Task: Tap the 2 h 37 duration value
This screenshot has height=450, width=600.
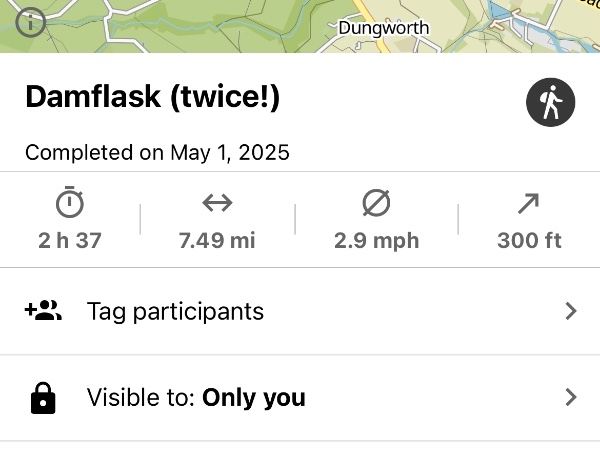Action: point(70,241)
